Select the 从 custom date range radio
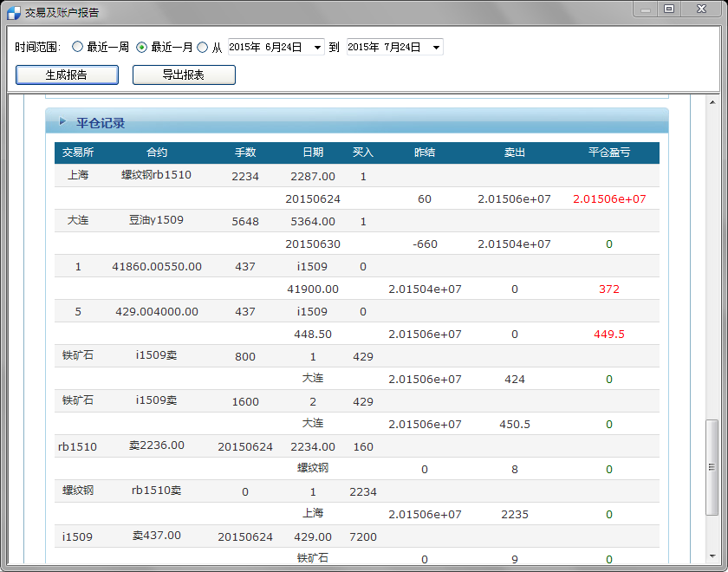Image resolution: width=728 pixels, height=572 pixels. pos(203,47)
